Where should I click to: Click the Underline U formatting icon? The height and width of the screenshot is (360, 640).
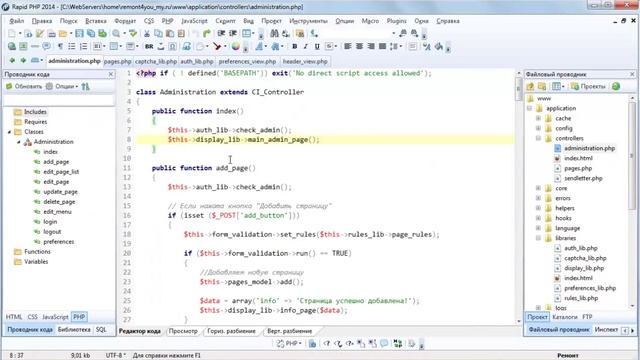(x=317, y=47)
